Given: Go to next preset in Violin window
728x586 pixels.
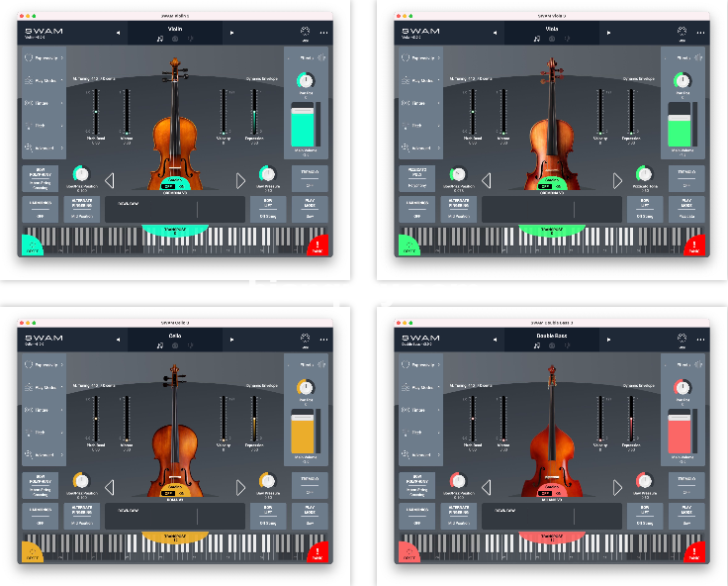Looking at the screenshot, I should click(231, 33).
